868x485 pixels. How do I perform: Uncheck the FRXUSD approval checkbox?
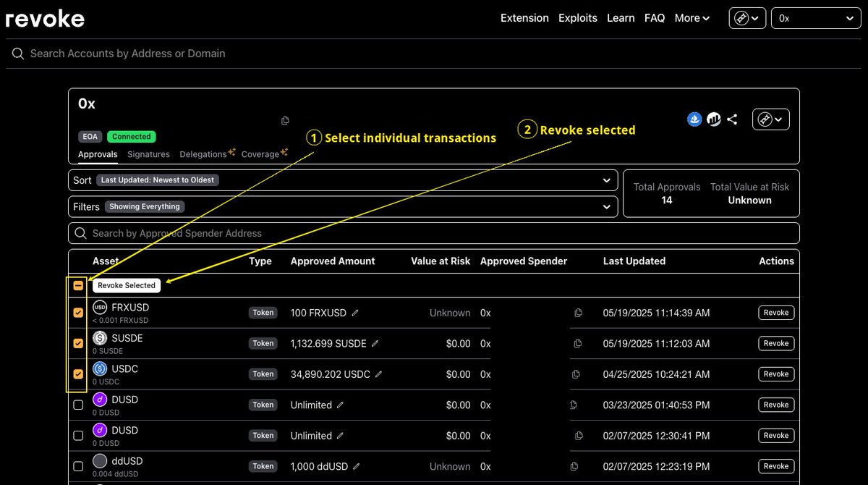coord(78,313)
